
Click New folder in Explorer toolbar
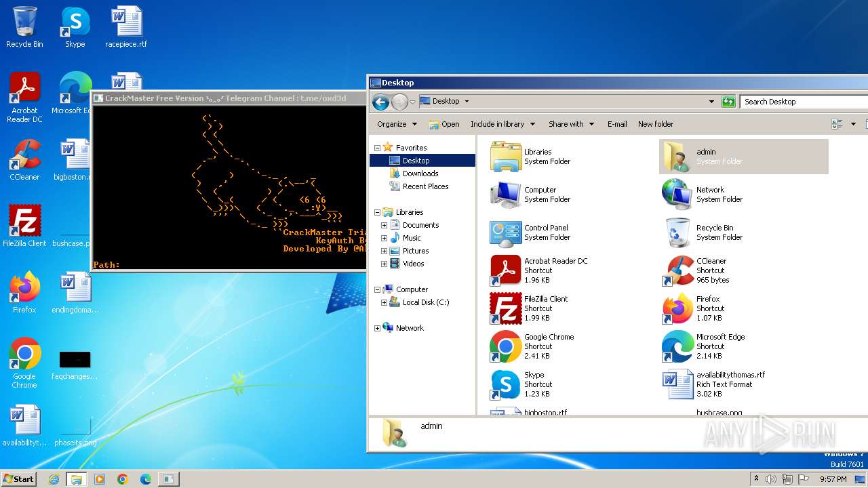(656, 124)
